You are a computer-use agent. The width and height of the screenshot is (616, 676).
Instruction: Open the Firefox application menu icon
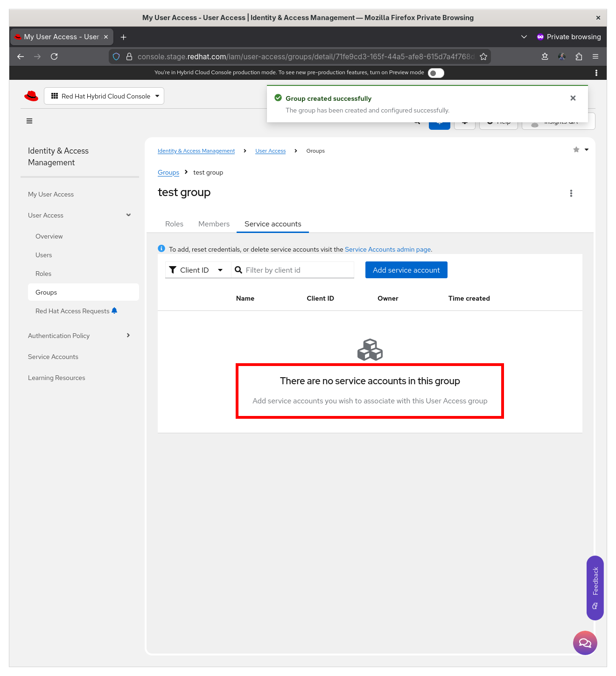click(595, 56)
